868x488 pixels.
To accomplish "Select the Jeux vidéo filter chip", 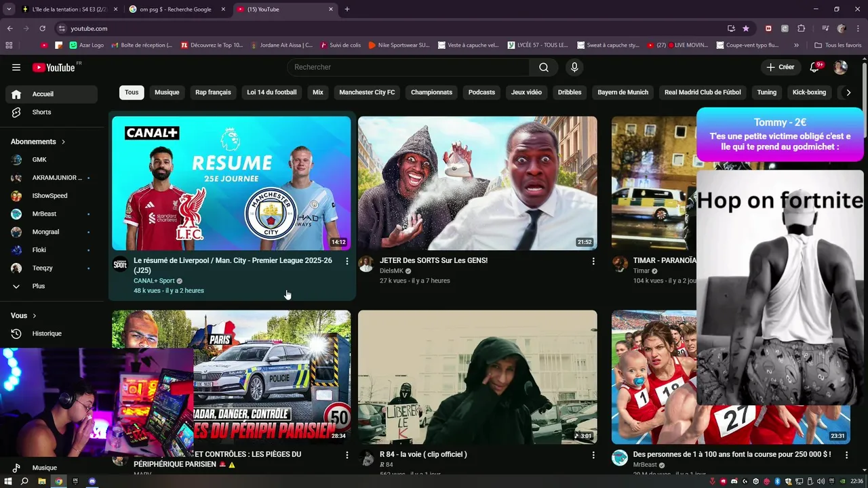I will pyautogui.click(x=526, y=92).
